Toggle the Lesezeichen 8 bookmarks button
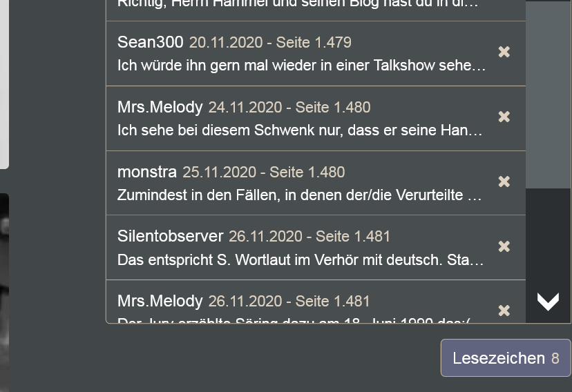 pyautogui.click(x=506, y=357)
